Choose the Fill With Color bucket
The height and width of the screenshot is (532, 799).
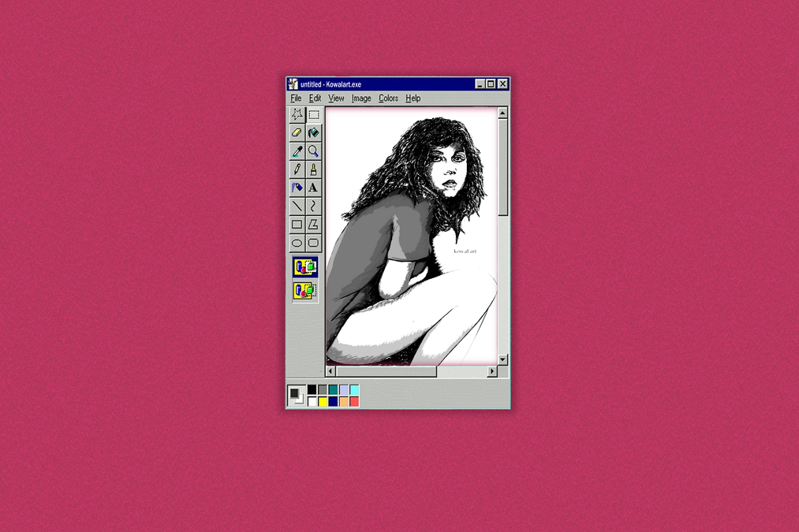pyautogui.click(x=313, y=132)
